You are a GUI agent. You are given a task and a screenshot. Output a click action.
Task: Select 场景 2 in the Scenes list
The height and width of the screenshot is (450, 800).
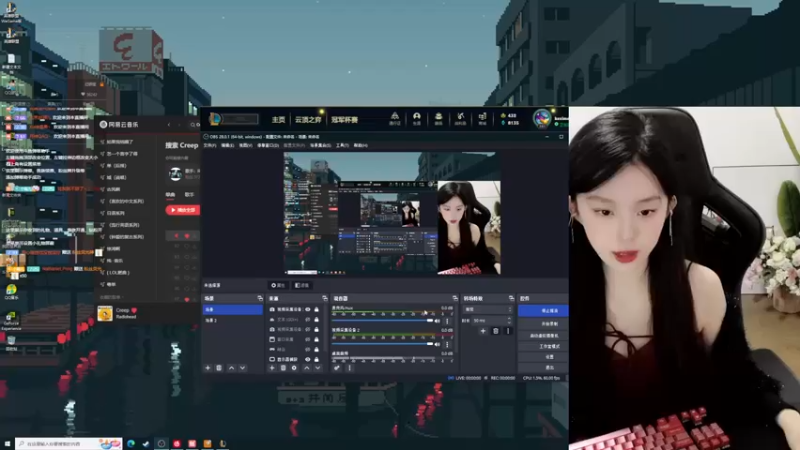[233, 320]
